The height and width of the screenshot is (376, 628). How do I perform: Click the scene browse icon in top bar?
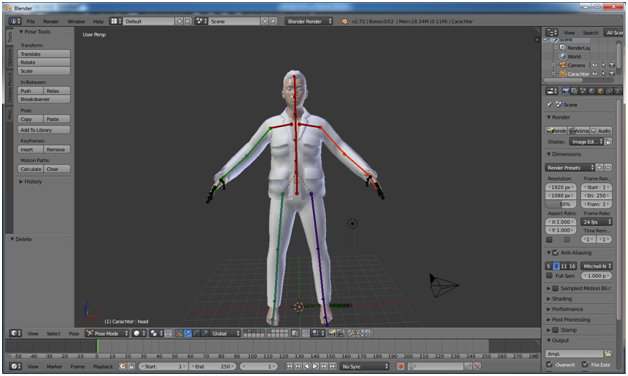201,21
